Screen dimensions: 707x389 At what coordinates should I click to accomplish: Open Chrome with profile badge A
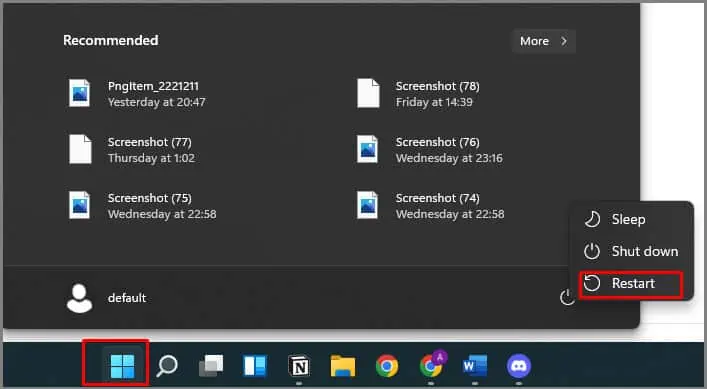click(x=432, y=364)
